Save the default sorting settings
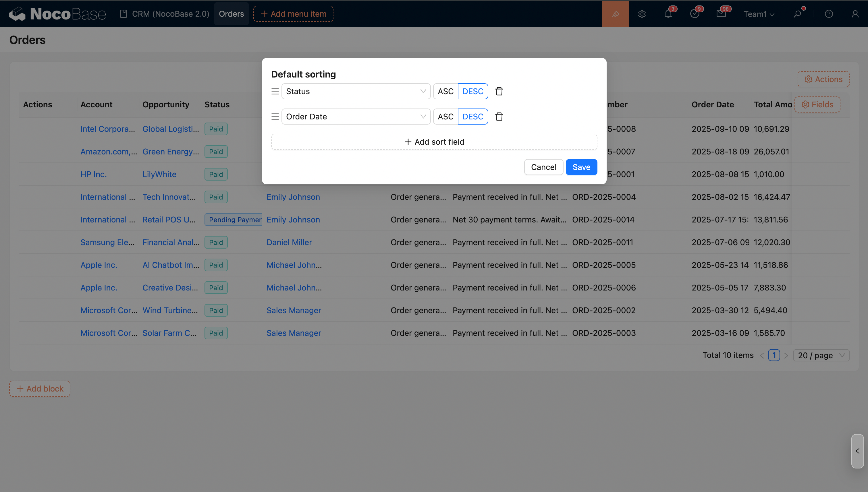 click(x=581, y=167)
